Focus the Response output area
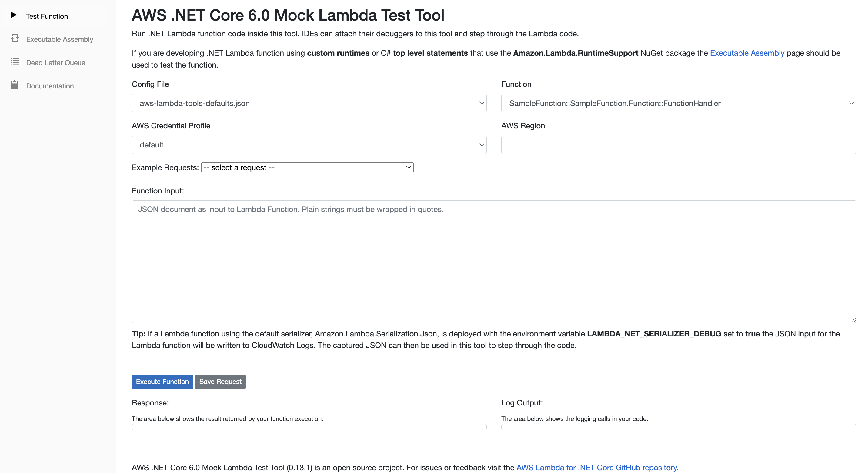The width and height of the screenshot is (868, 473). click(x=309, y=427)
